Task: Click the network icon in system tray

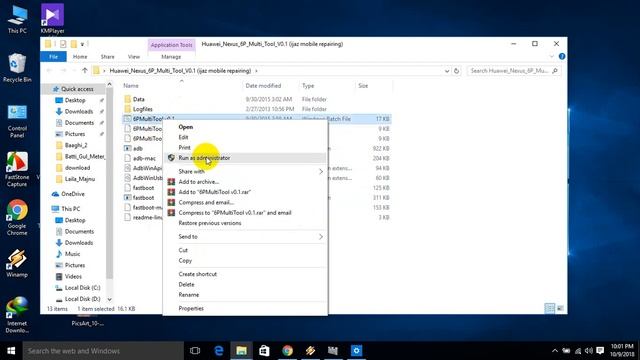Action: point(578,351)
